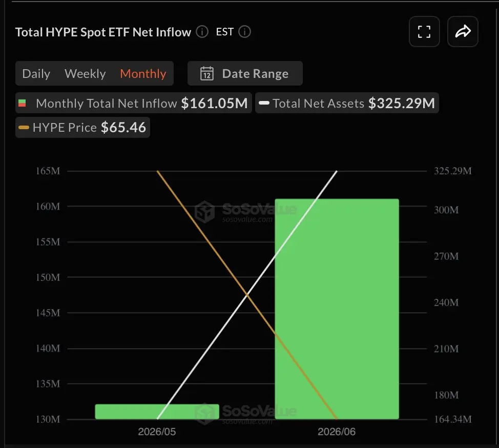This screenshot has width=499, height=448.
Task: Click the share arrow icon
Action: coord(463,32)
